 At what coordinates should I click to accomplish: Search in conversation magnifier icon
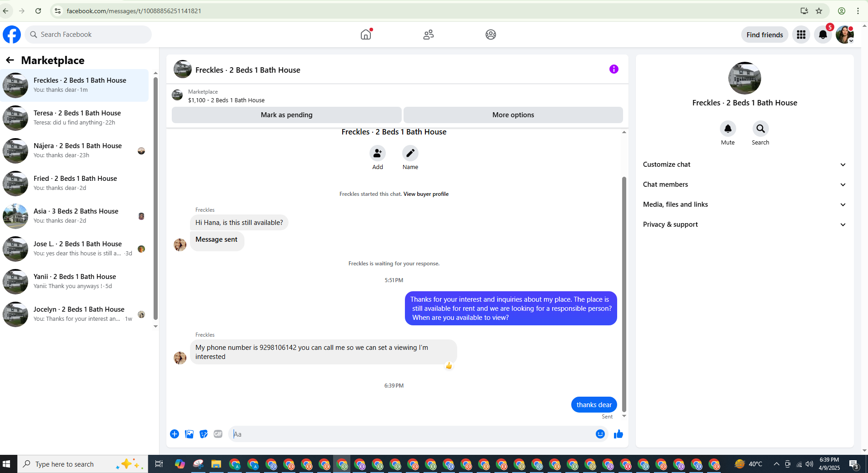pos(761,129)
